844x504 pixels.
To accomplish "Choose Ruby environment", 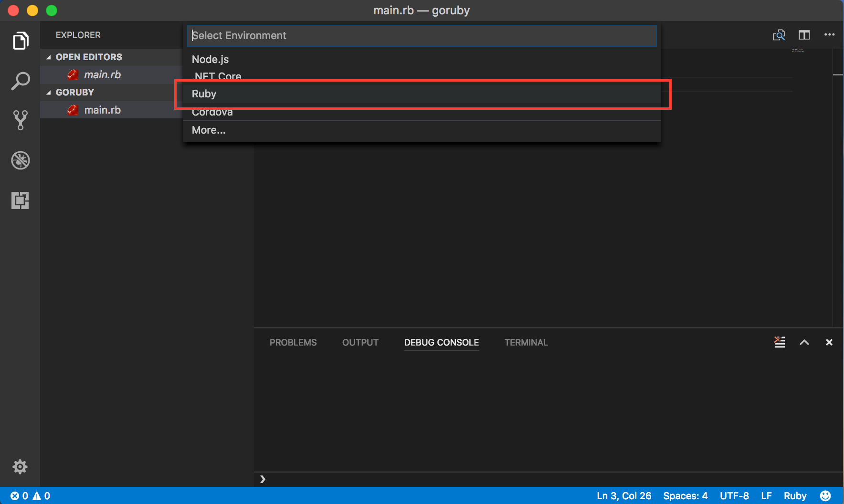I will pyautogui.click(x=422, y=94).
